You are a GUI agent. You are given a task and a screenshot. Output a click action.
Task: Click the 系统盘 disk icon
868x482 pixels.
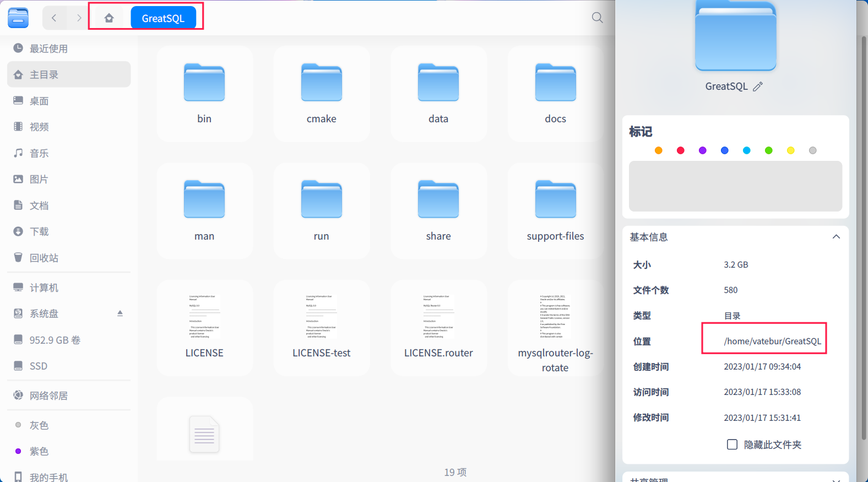point(18,313)
